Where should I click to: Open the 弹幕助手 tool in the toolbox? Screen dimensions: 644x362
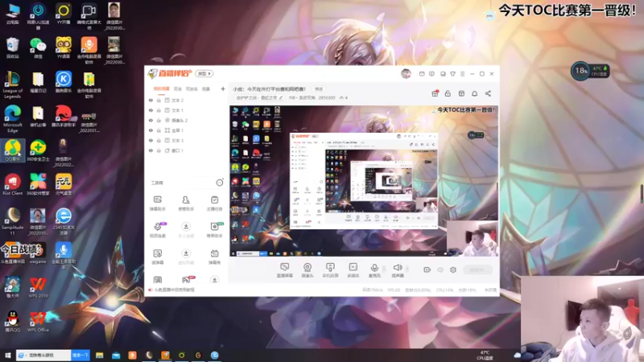pyautogui.click(x=158, y=204)
